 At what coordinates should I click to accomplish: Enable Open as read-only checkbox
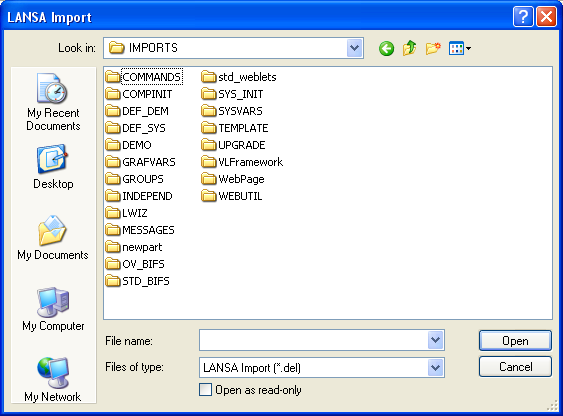205,390
